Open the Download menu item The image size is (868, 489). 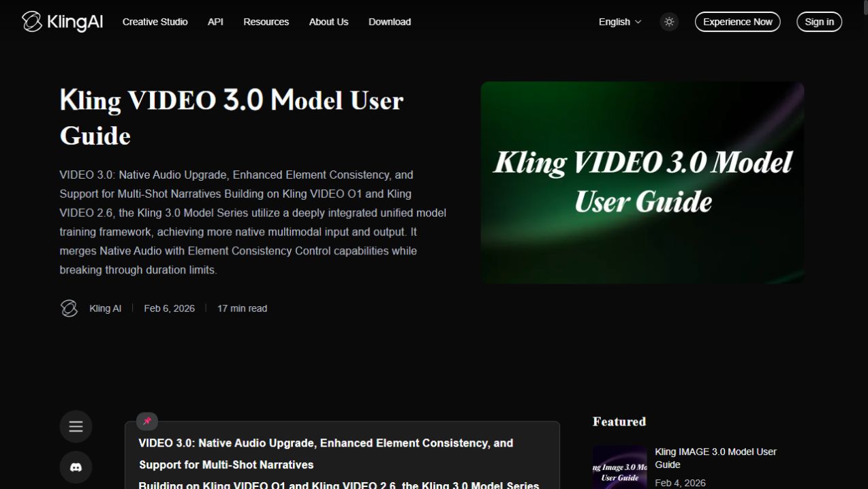point(390,22)
